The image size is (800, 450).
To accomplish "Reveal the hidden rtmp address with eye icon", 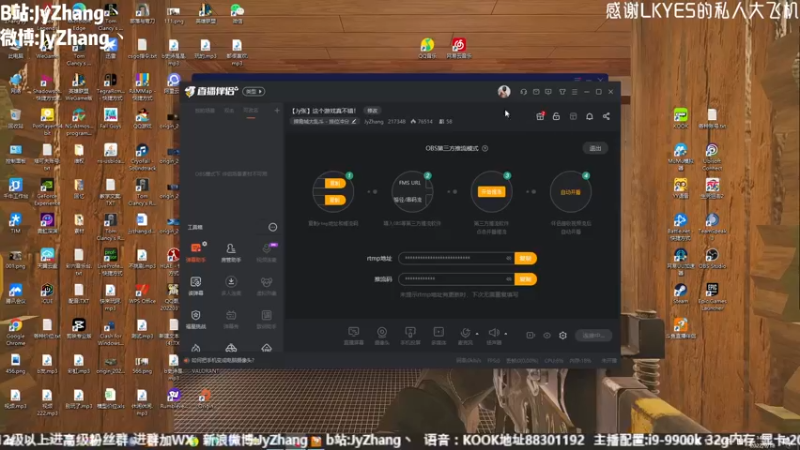I will coord(508,258).
